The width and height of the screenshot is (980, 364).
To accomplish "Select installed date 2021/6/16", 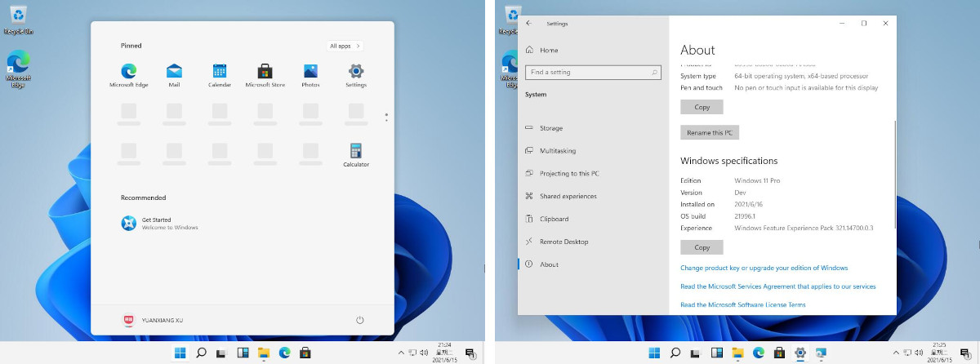I will tap(749, 204).
